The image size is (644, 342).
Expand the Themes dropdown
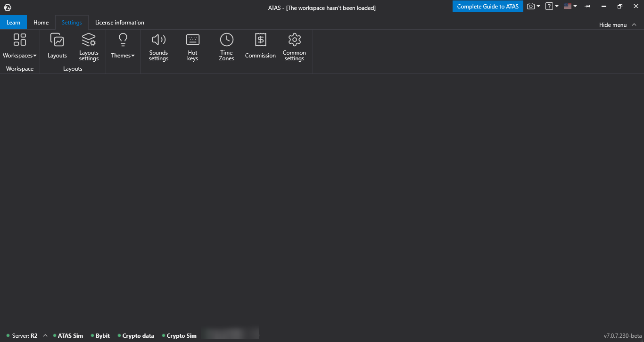click(x=123, y=46)
